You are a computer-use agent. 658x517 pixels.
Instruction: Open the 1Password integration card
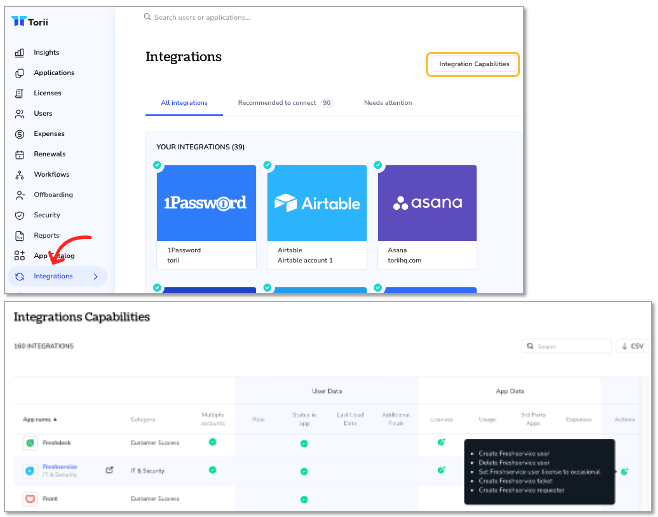pos(206,217)
